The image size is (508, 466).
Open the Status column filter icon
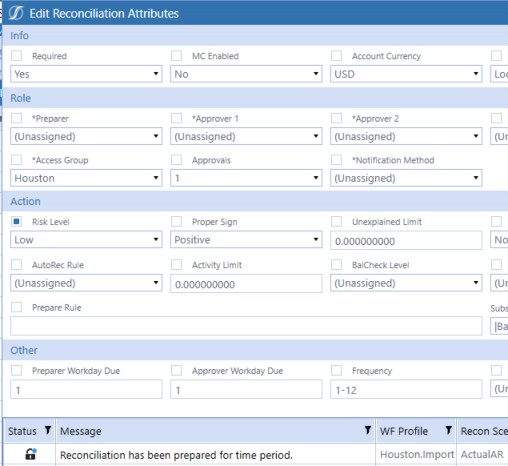click(48, 430)
